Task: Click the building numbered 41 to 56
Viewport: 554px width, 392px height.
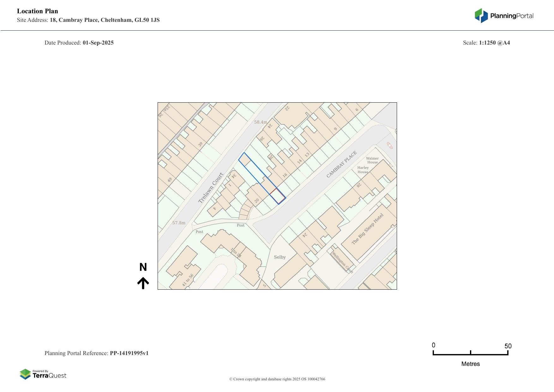Action: pyautogui.click(x=183, y=268)
